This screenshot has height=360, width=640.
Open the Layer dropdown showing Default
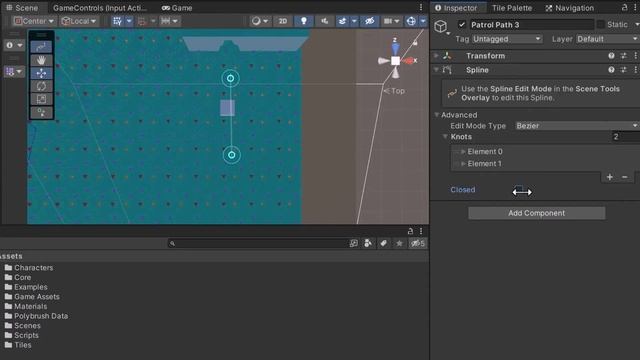click(x=608, y=39)
